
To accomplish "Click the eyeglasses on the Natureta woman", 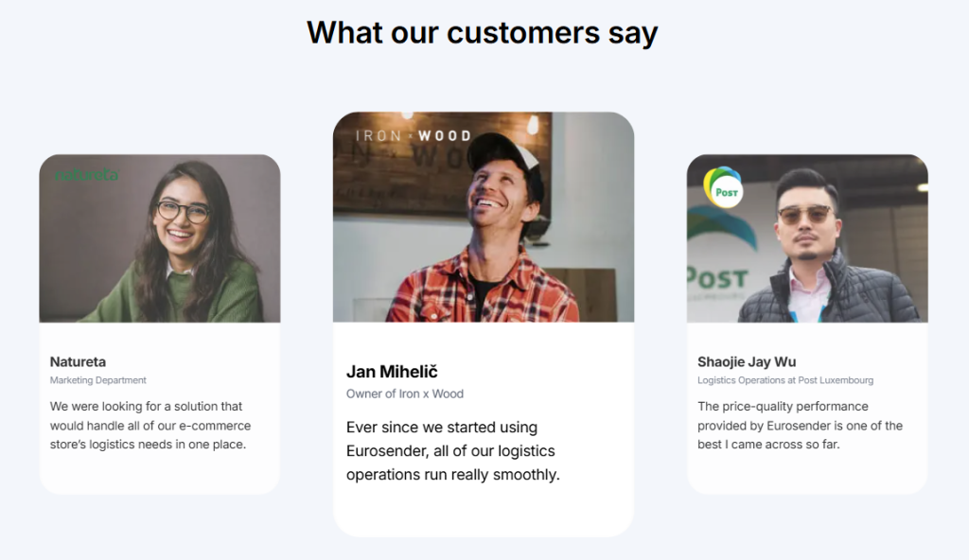I will coord(184,210).
